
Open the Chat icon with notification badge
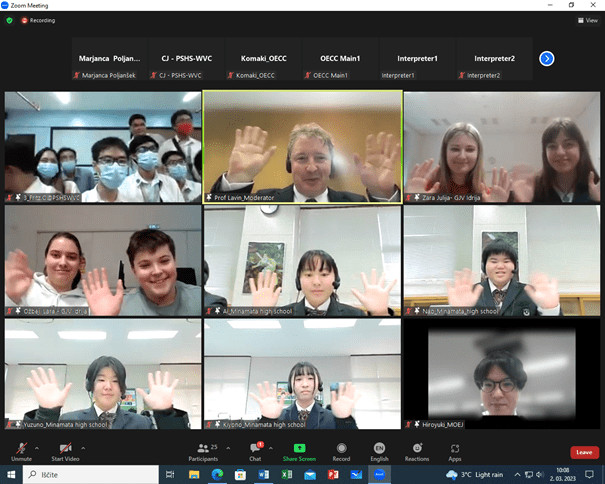click(255, 448)
